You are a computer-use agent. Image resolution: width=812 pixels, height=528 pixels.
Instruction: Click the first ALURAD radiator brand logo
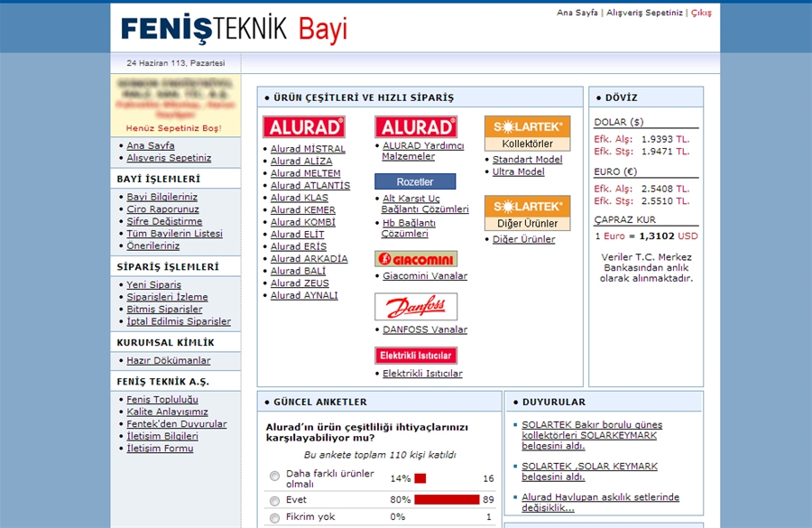coord(304,127)
